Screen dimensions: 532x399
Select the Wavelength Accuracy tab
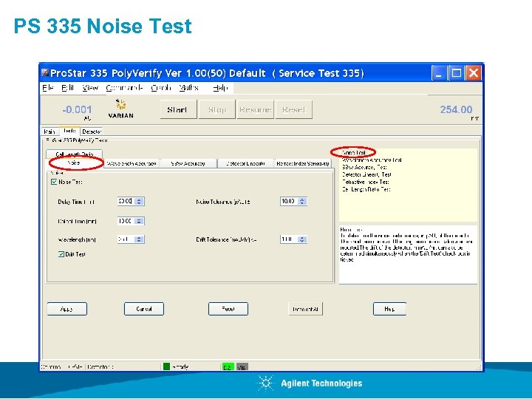[x=132, y=163]
